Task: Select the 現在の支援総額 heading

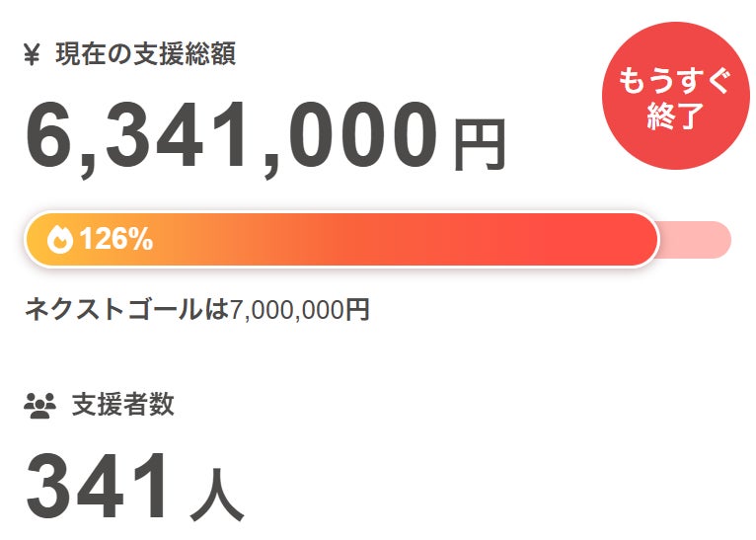Action: 145,55
